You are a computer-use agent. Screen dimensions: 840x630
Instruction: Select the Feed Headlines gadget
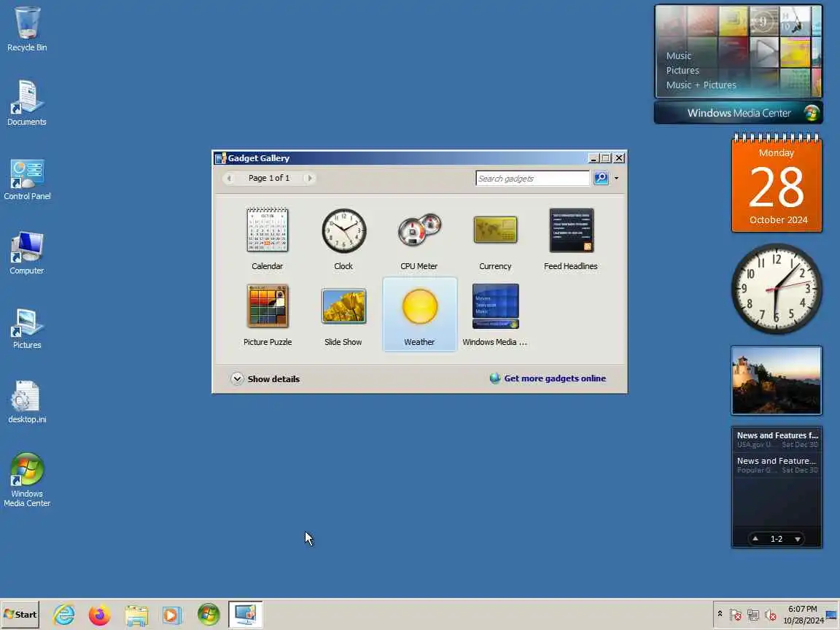570,239
